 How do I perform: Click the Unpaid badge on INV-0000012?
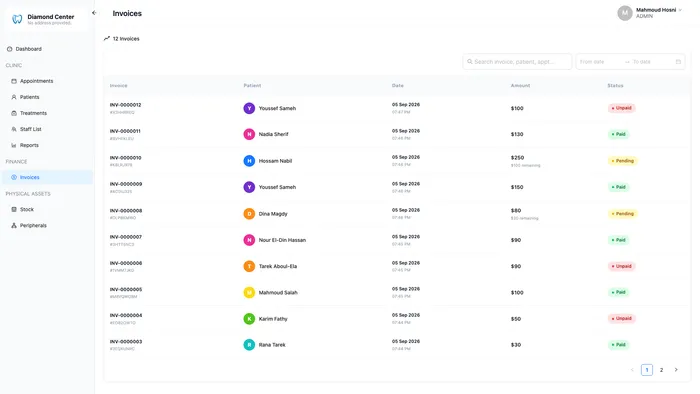point(621,108)
